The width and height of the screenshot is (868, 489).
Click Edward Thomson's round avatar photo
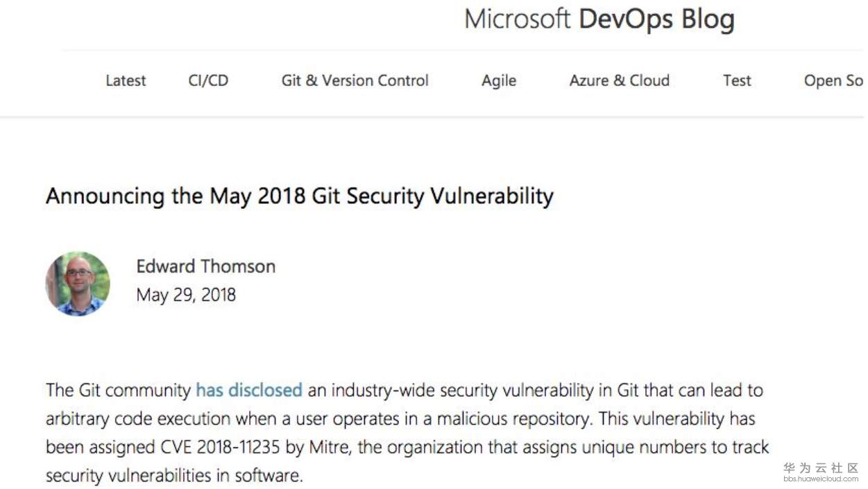pyautogui.click(x=78, y=284)
